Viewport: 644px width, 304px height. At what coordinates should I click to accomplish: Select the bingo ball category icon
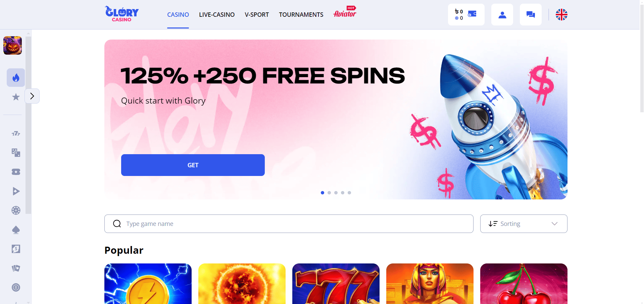tap(16, 288)
